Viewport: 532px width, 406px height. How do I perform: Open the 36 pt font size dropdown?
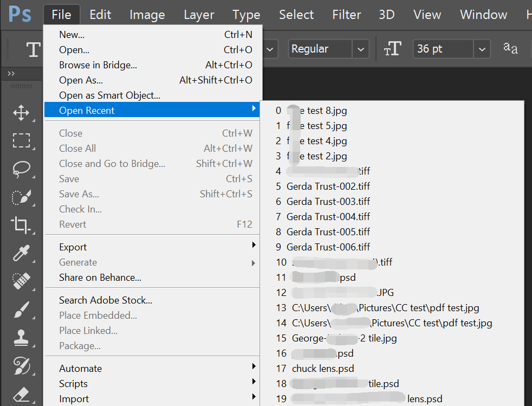click(482, 49)
